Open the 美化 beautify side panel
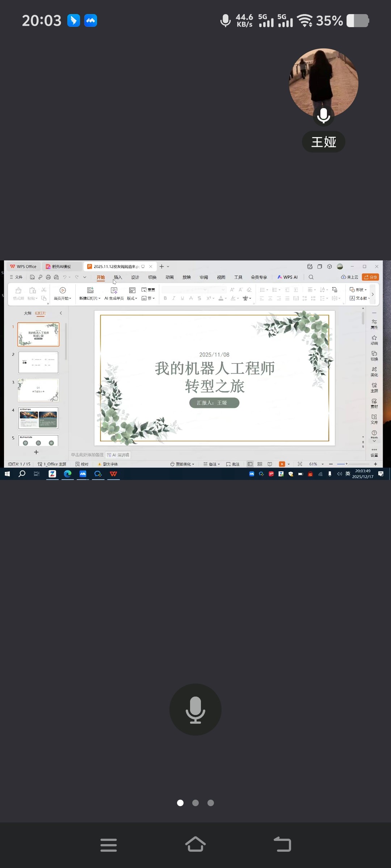Viewport: 391px width, 868px height. point(374,371)
